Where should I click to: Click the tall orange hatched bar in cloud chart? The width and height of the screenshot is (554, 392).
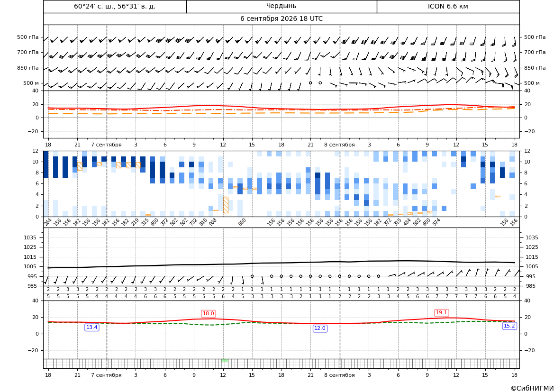226,205
